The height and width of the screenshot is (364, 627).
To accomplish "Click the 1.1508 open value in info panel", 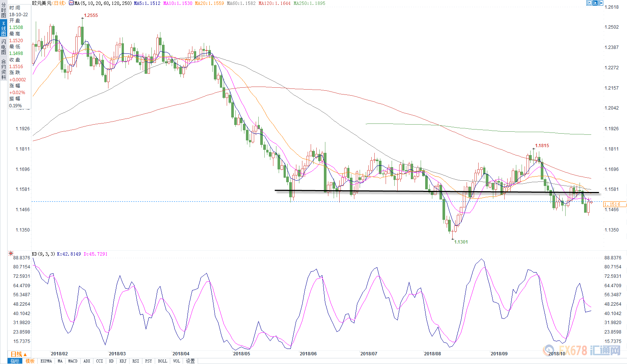I will 16,27.
